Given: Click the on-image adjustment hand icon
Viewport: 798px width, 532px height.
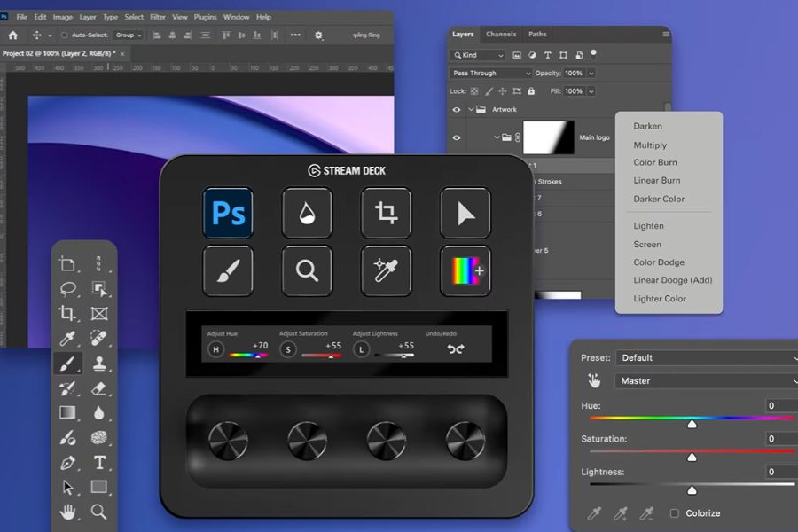Looking at the screenshot, I should coord(594,380).
